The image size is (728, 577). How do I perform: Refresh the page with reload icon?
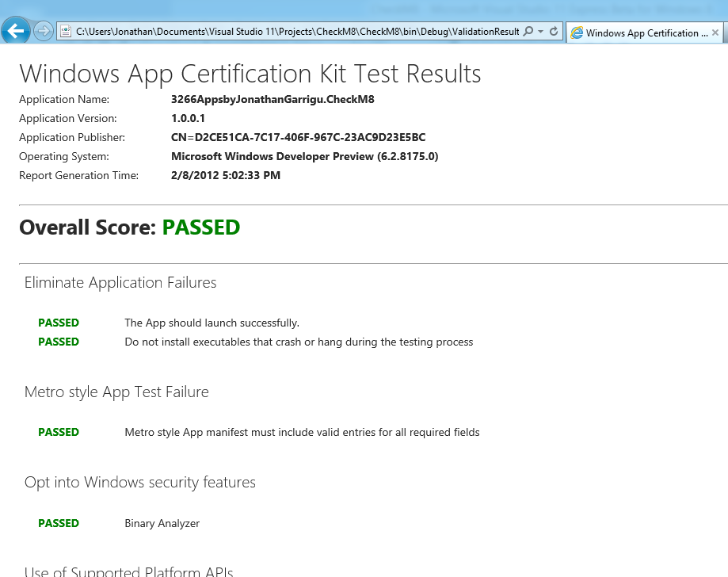[554, 32]
